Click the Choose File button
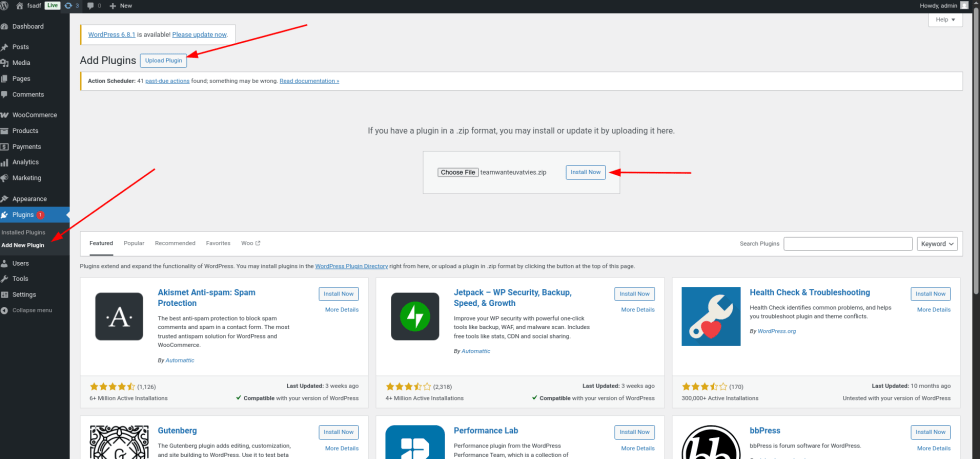This screenshot has width=980, height=459. click(458, 173)
